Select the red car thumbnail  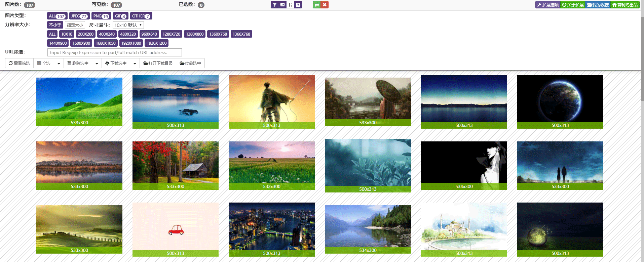tap(176, 229)
